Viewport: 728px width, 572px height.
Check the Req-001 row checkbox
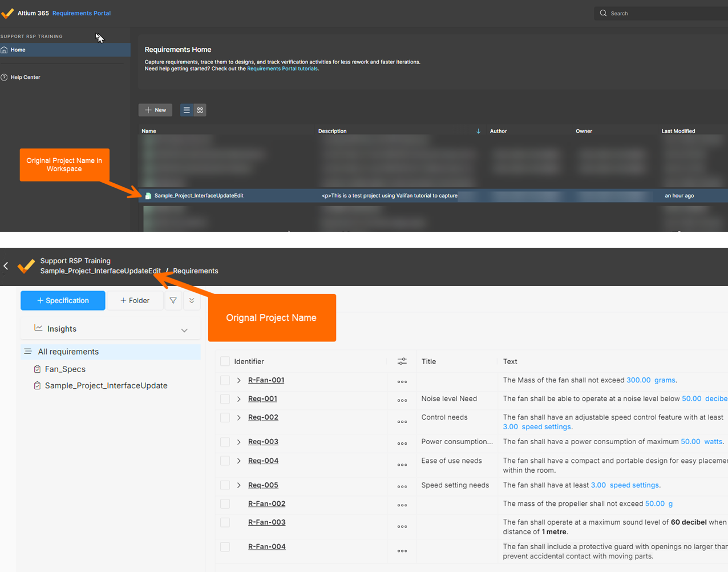pyautogui.click(x=225, y=399)
